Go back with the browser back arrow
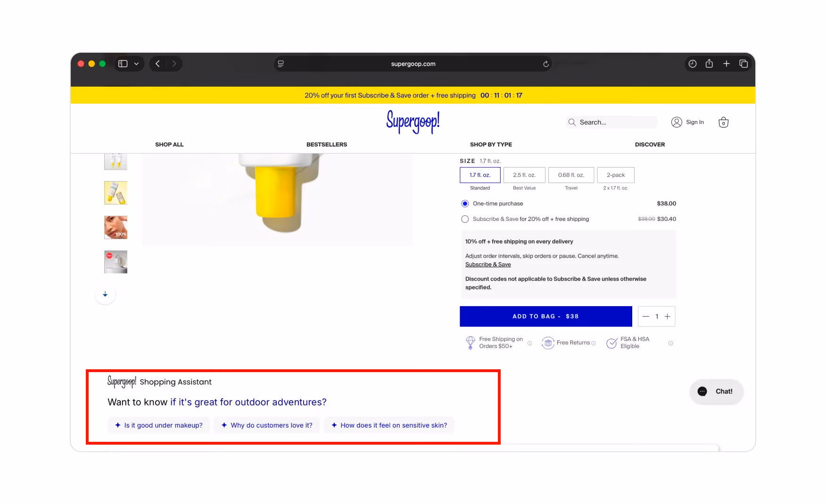 coord(157,64)
